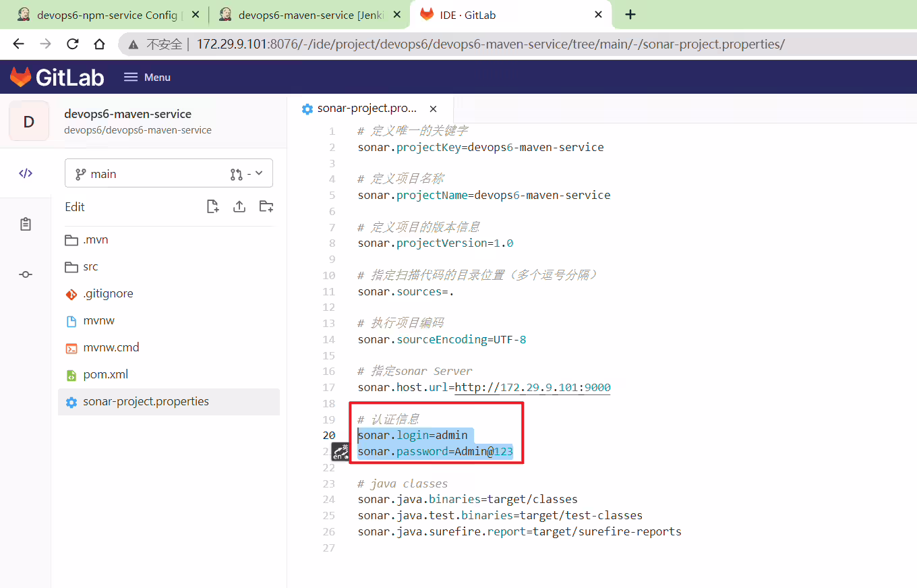Click the browser back arrow
Viewport: 917px width, 588px height.
click(18, 45)
